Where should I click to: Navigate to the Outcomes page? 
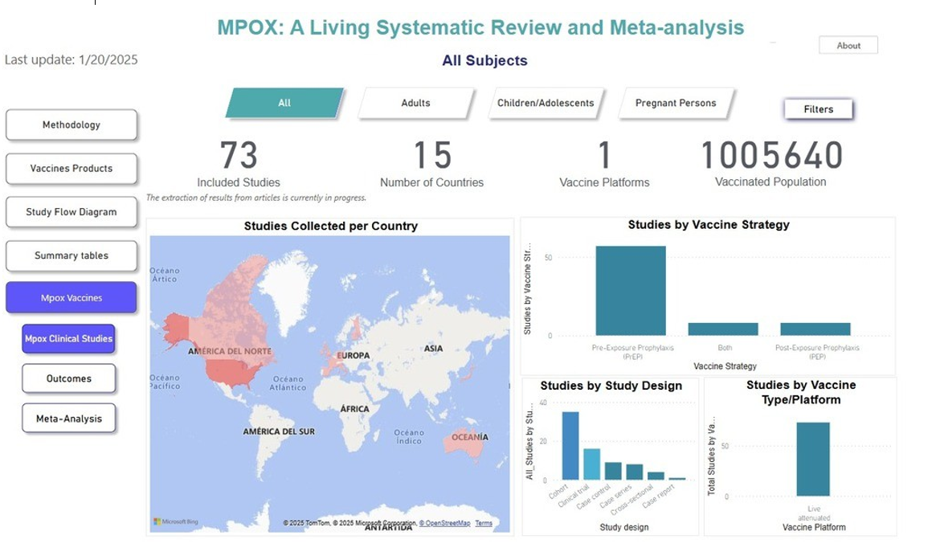(x=69, y=378)
